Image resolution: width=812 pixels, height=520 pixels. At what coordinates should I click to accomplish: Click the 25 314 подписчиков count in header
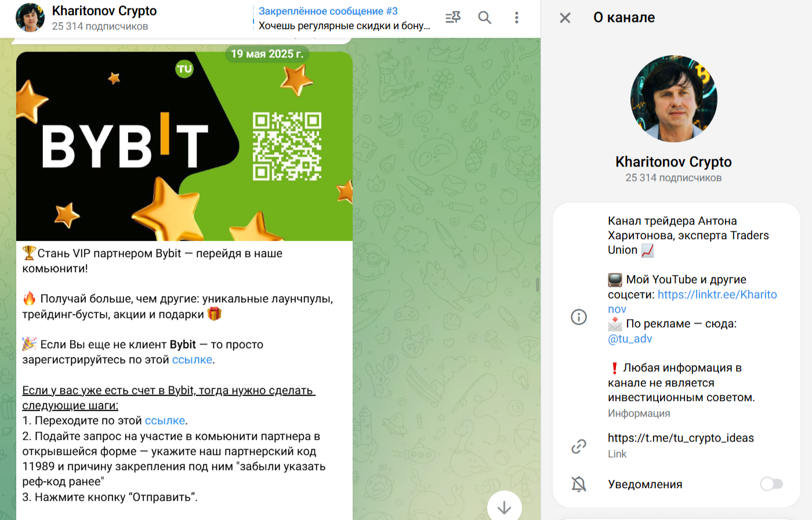click(100, 26)
